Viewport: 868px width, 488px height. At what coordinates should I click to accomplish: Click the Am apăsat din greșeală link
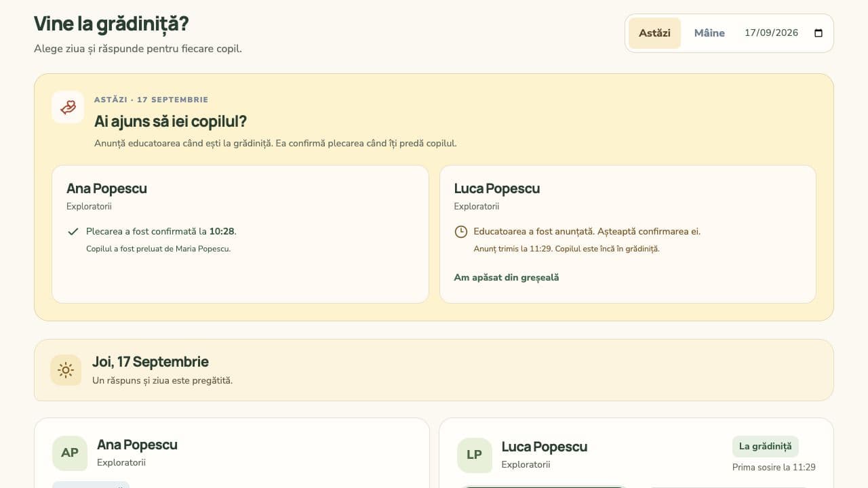point(507,277)
